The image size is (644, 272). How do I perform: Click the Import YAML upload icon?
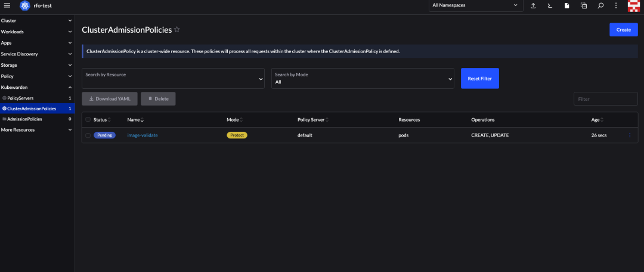click(x=534, y=6)
